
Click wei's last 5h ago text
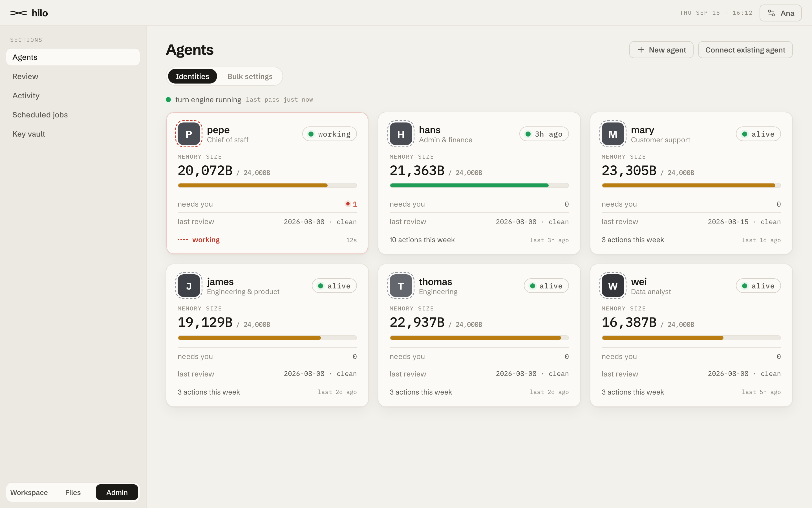pyautogui.click(x=761, y=392)
